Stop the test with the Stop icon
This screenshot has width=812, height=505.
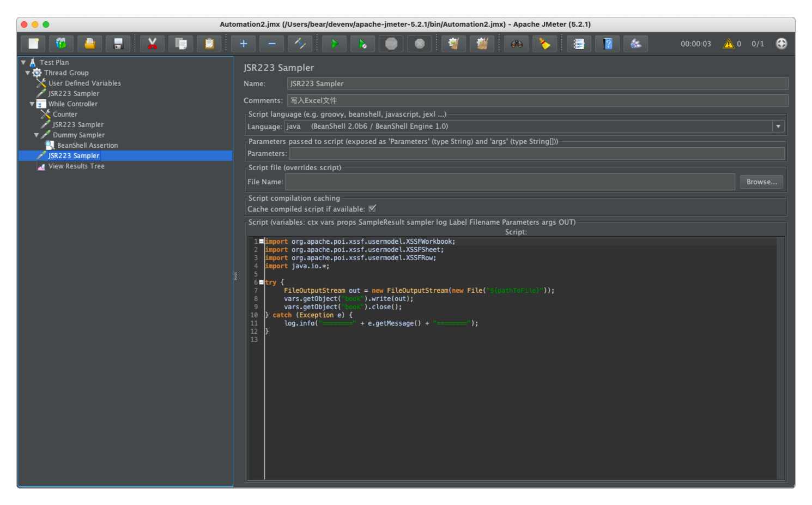[x=391, y=44]
